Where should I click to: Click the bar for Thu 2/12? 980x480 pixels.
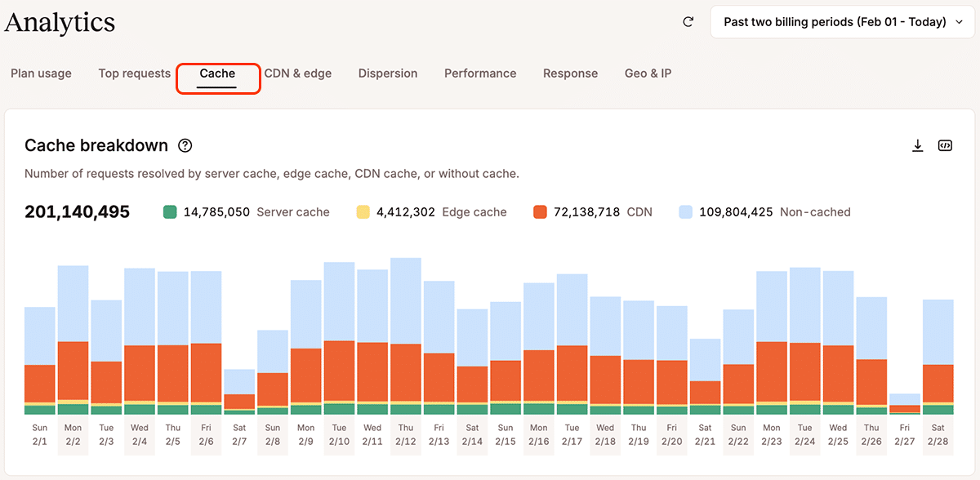click(x=405, y=335)
